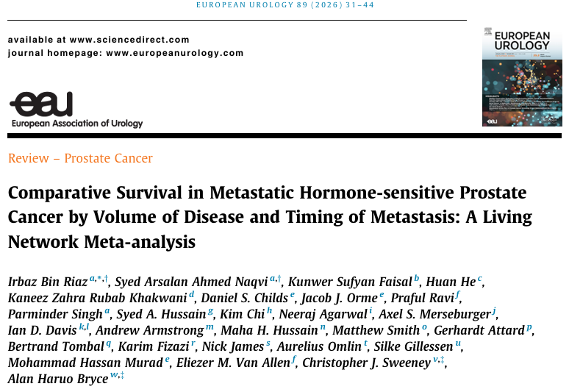This screenshot has width=569, height=392.
Task: Click the Review – Prostate Cancer section label
Action: [x=80, y=158]
